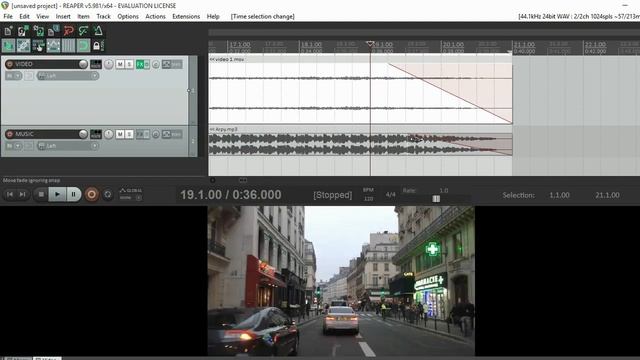Click the transport Play button

click(x=57, y=194)
